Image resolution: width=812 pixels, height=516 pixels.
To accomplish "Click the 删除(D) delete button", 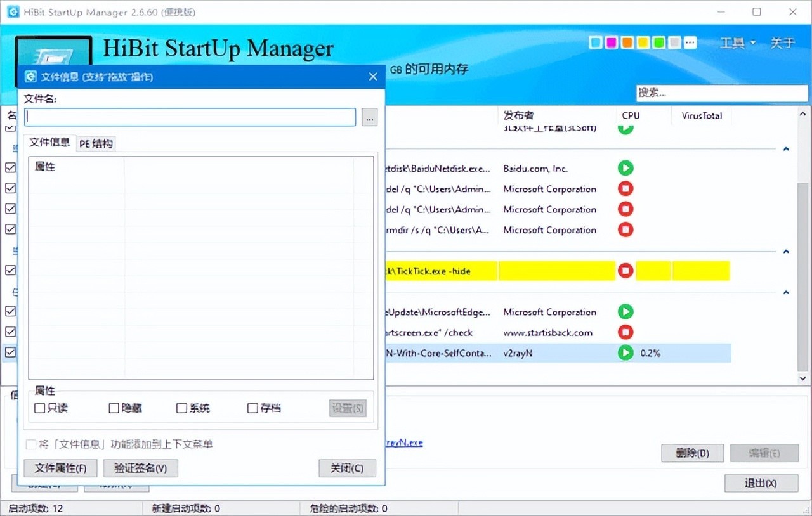I will 692,453.
